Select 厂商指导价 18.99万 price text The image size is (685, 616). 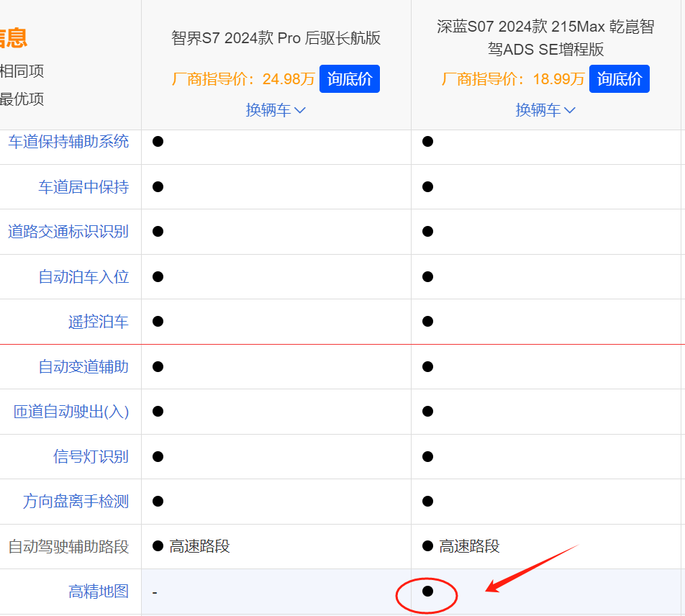point(513,79)
